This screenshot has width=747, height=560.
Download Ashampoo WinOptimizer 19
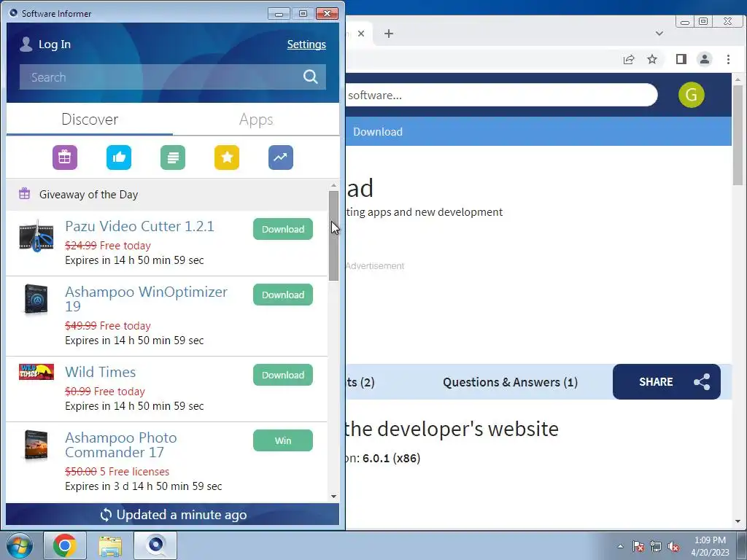point(283,295)
